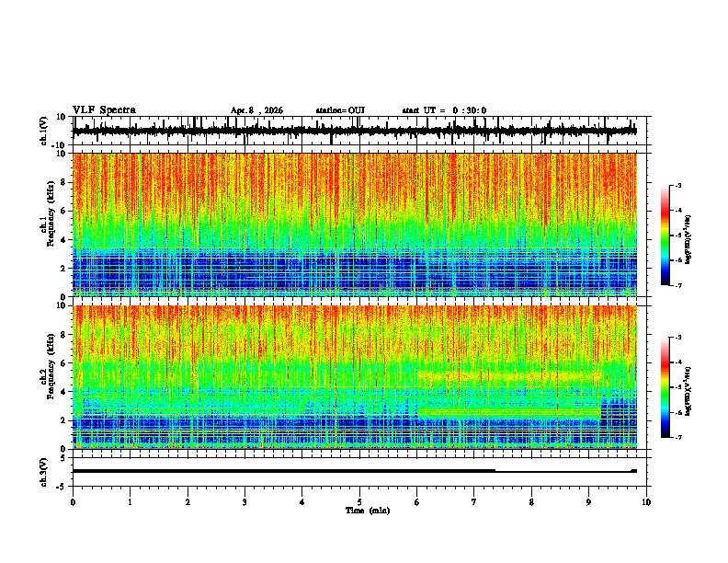Click the ch.2 spectrogram color scale bar
The height and width of the screenshot is (563, 728).
[665, 387]
